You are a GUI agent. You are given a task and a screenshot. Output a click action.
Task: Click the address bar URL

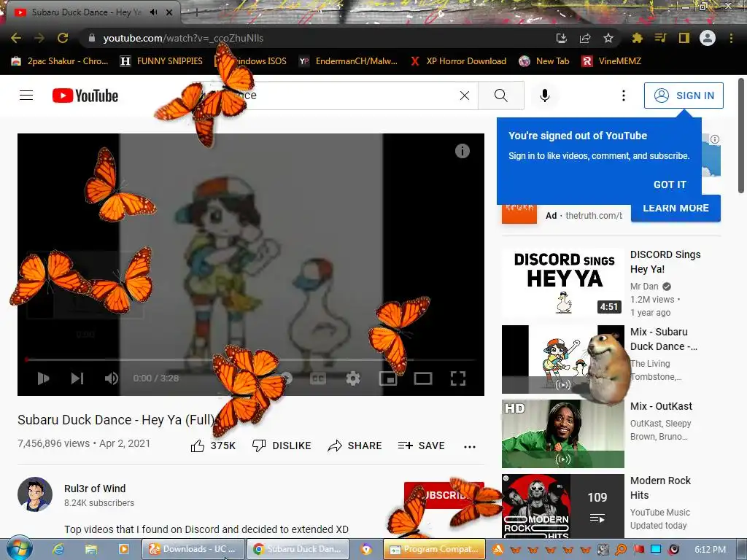pyautogui.click(x=183, y=38)
